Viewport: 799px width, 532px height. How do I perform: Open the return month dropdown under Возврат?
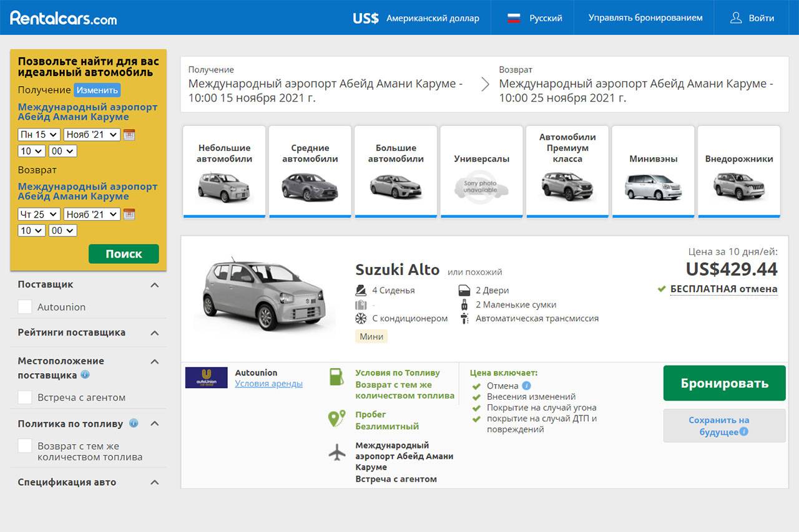92,215
